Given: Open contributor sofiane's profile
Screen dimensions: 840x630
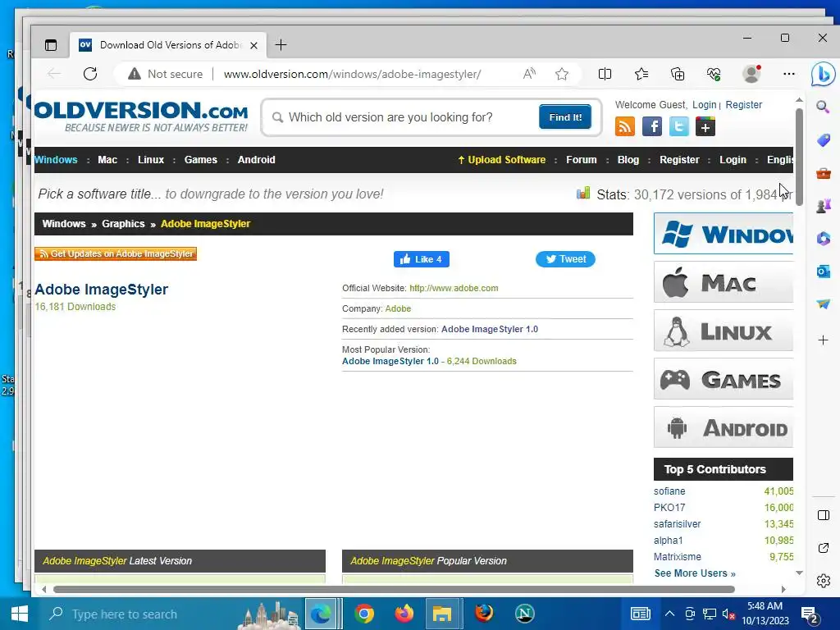Looking at the screenshot, I should point(669,491).
